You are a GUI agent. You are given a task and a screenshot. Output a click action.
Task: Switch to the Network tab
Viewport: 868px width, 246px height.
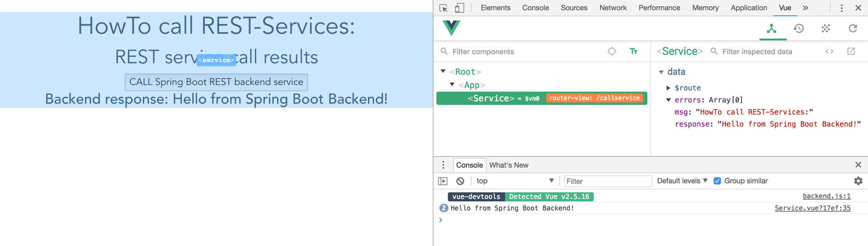click(x=613, y=8)
